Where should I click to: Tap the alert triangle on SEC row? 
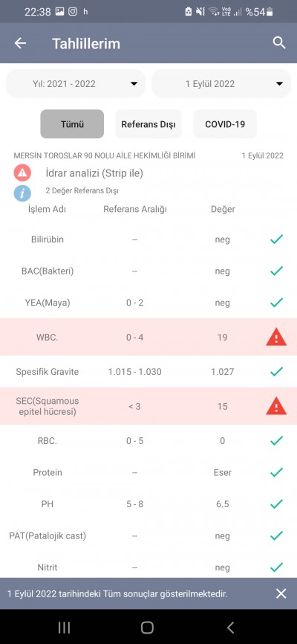click(x=276, y=406)
